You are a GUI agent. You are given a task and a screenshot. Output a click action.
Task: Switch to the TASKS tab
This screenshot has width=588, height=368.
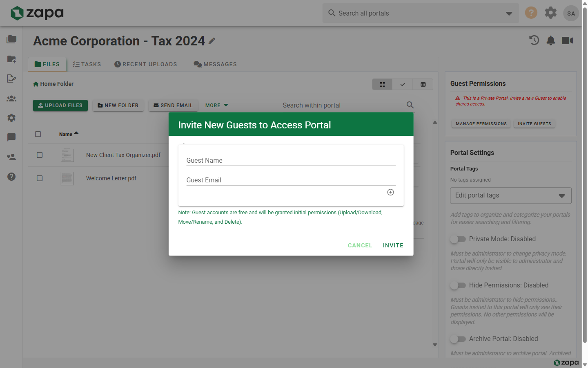(87, 64)
